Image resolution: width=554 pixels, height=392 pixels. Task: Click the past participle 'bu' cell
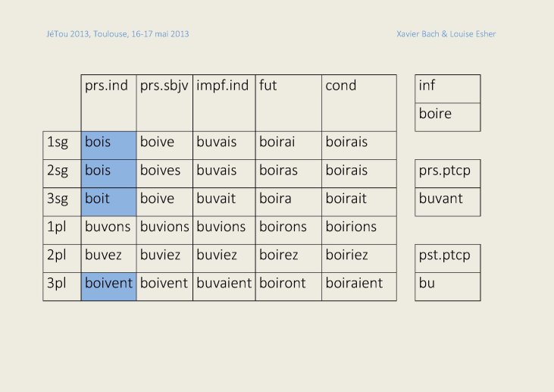[448, 287]
